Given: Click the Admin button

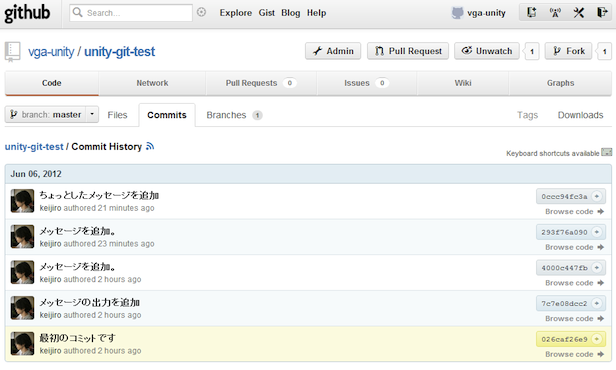Looking at the screenshot, I should tap(333, 51).
